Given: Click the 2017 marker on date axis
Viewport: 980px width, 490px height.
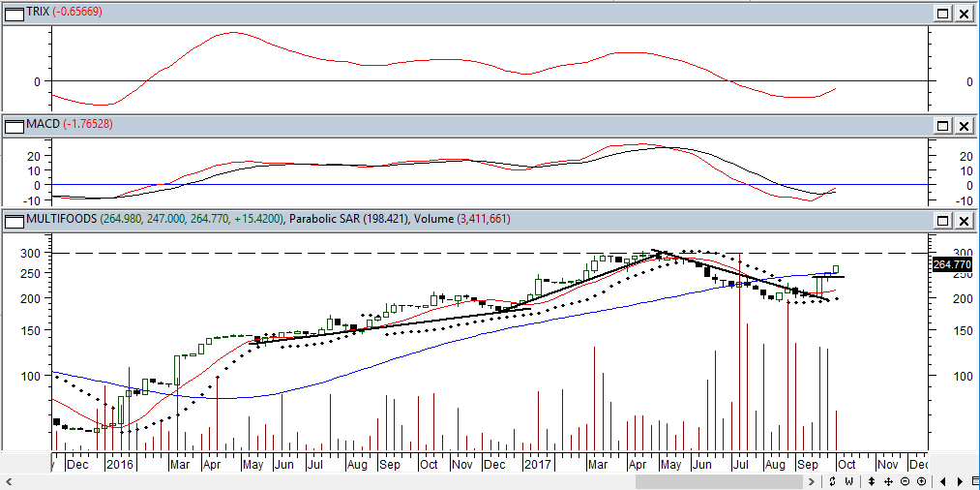Looking at the screenshot, I should tap(538, 465).
